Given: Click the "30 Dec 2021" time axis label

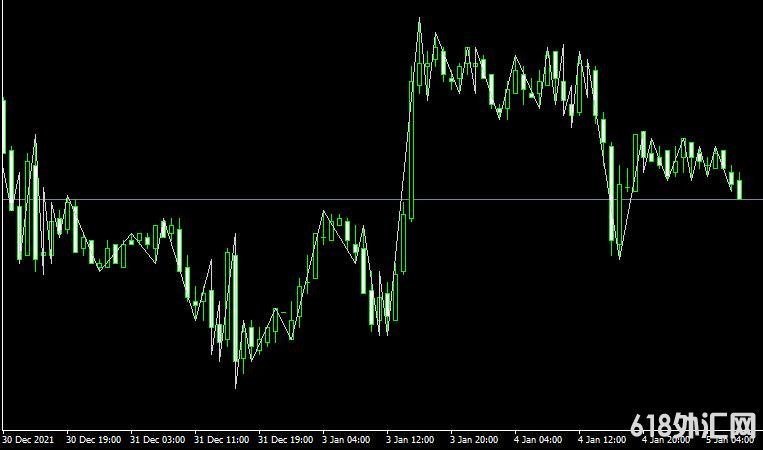Looking at the screenshot, I should pos(28,440).
